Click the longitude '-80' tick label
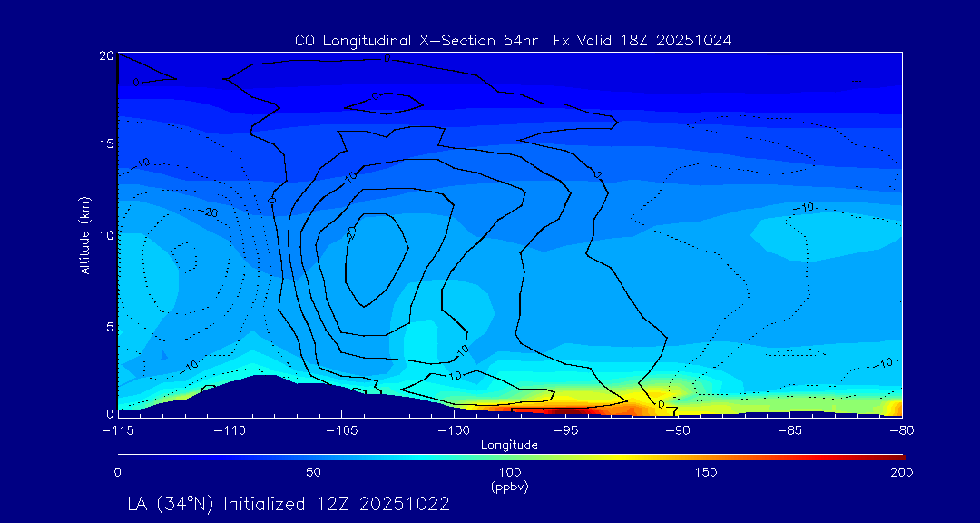The height and width of the screenshot is (523, 980). (x=902, y=430)
